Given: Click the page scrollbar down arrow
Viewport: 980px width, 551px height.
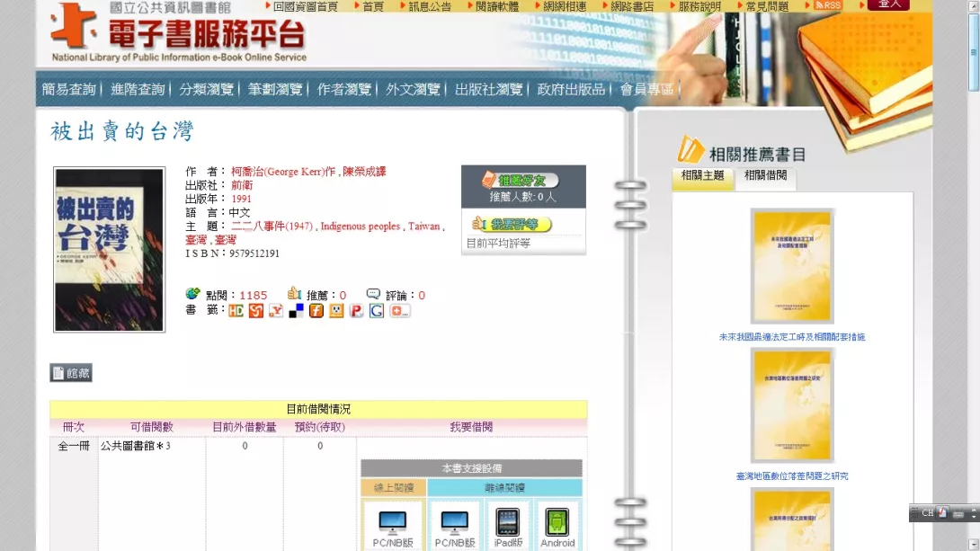Looking at the screenshot, I should pos(974,544).
